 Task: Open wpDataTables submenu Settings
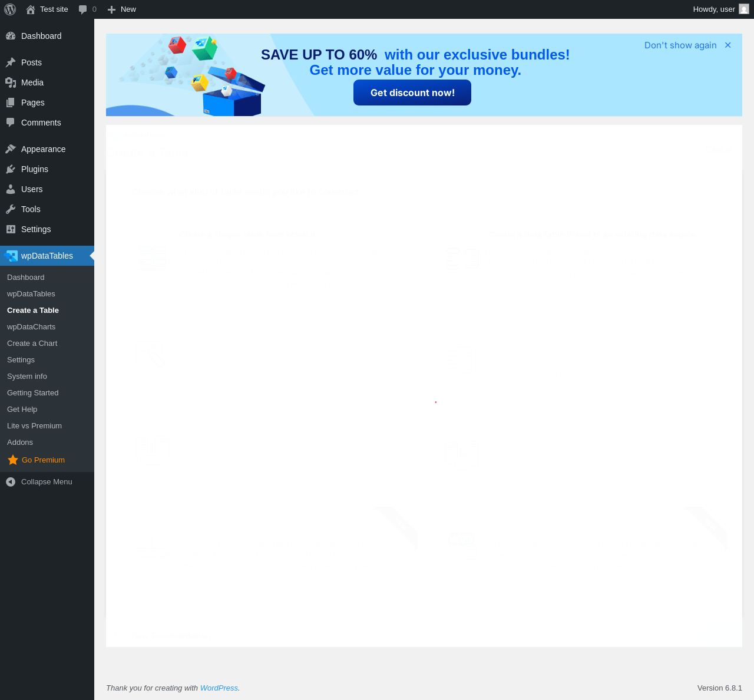pyautogui.click(x=21, y=360)
